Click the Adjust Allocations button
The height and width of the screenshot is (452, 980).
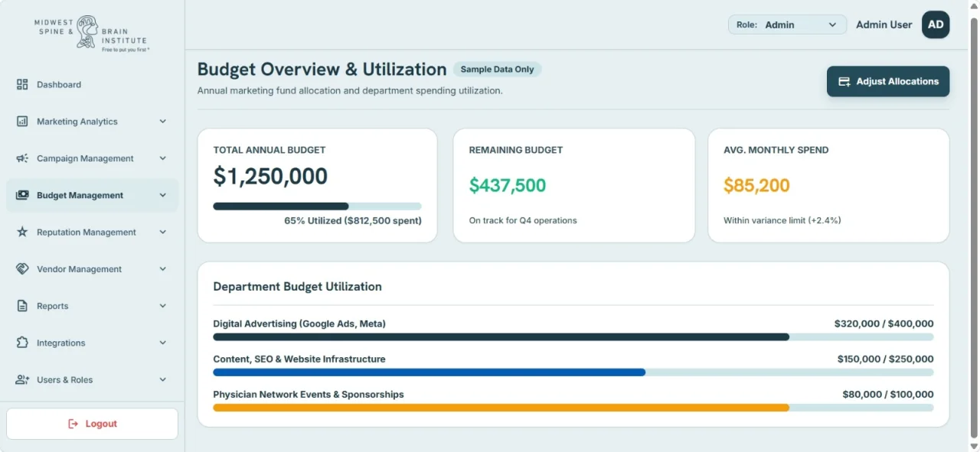click(x=888, y=82)
